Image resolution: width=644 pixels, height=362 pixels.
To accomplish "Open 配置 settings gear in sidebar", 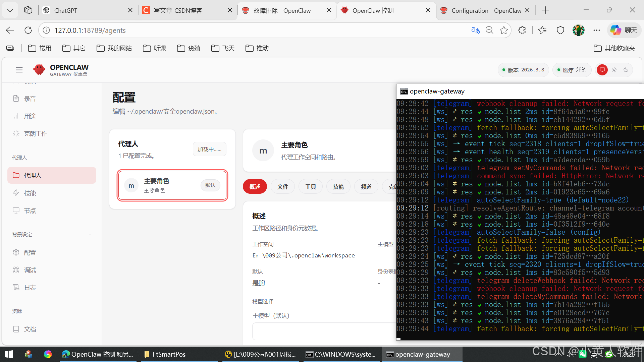I will click(30, 252).
